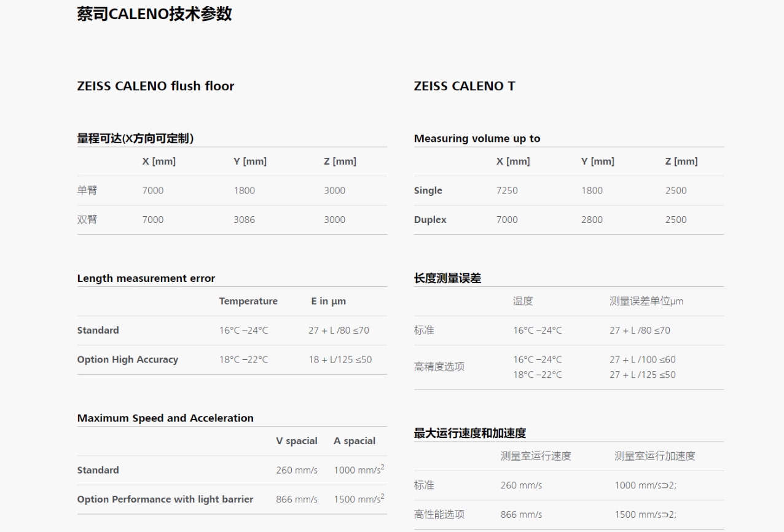Screen dimensions: 784x532
Task: Select the "X [mm]" header in the 量程可达 table
Action: [x=159, y=162]
